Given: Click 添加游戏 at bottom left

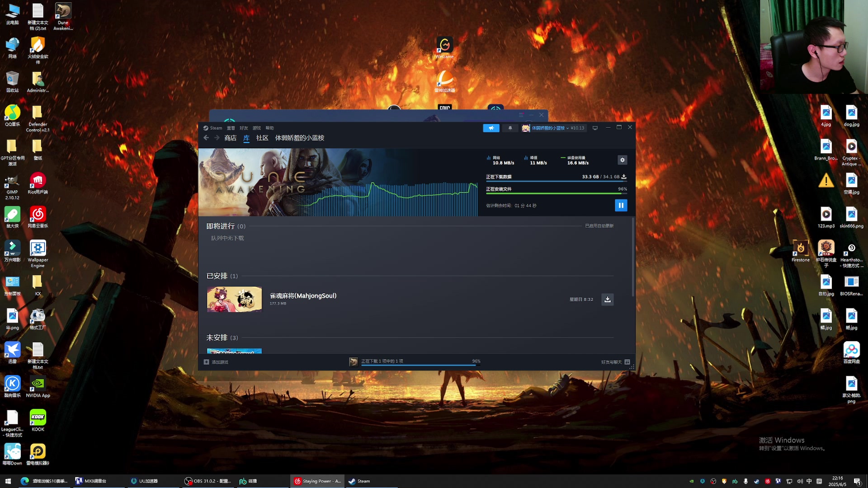Looking at the screenshot, I should pos(216,362).
